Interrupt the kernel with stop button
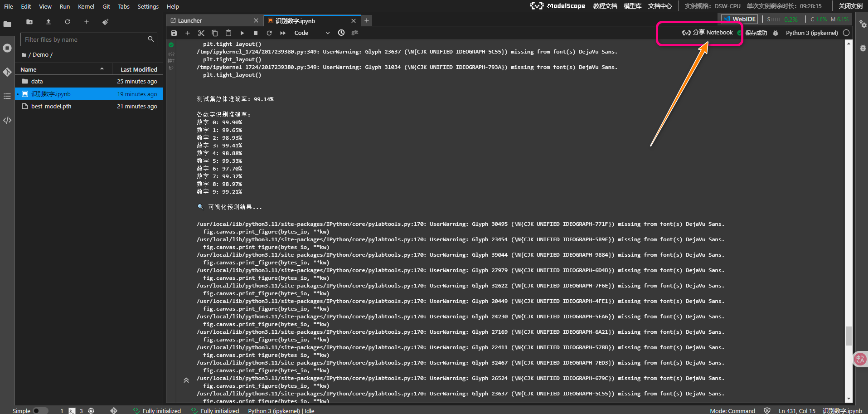This screenshot has height=414, width=868. click(256, 33)
